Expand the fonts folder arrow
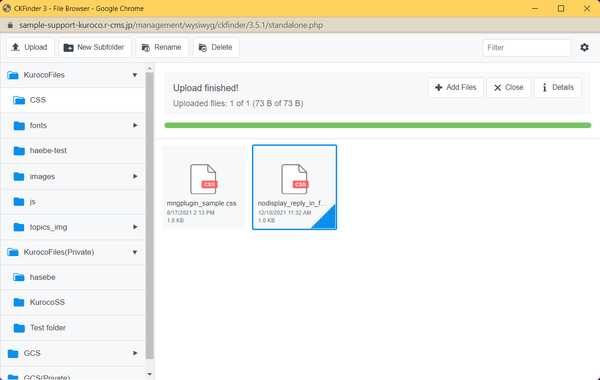This screenshot has width=600, height=380. [x=135, y=126]
